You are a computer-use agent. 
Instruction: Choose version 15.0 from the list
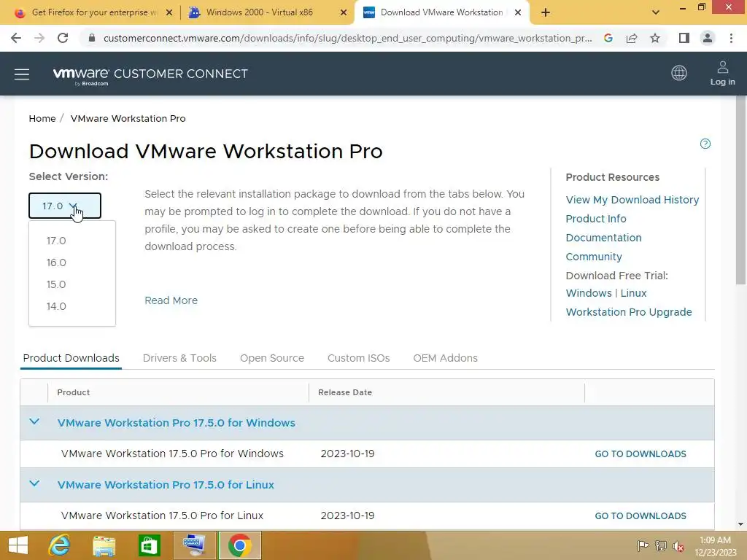[56, 284]
